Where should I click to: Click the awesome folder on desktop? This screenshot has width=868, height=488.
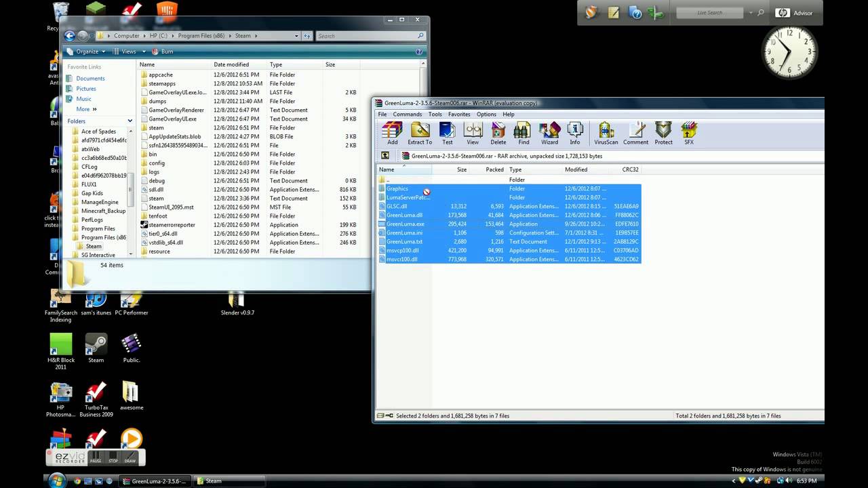pos(131,396)
